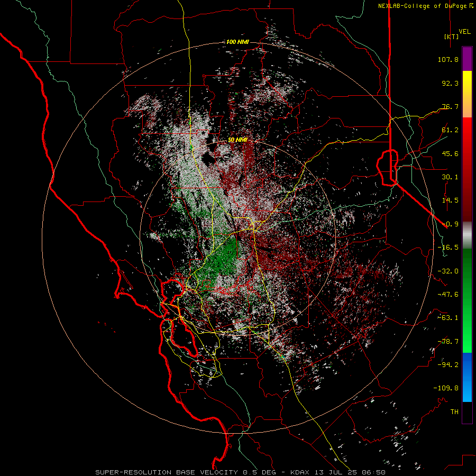Click the 92.3 velocity scale value
This screenshot has height=476, width=476.
(x=450, y=83)
